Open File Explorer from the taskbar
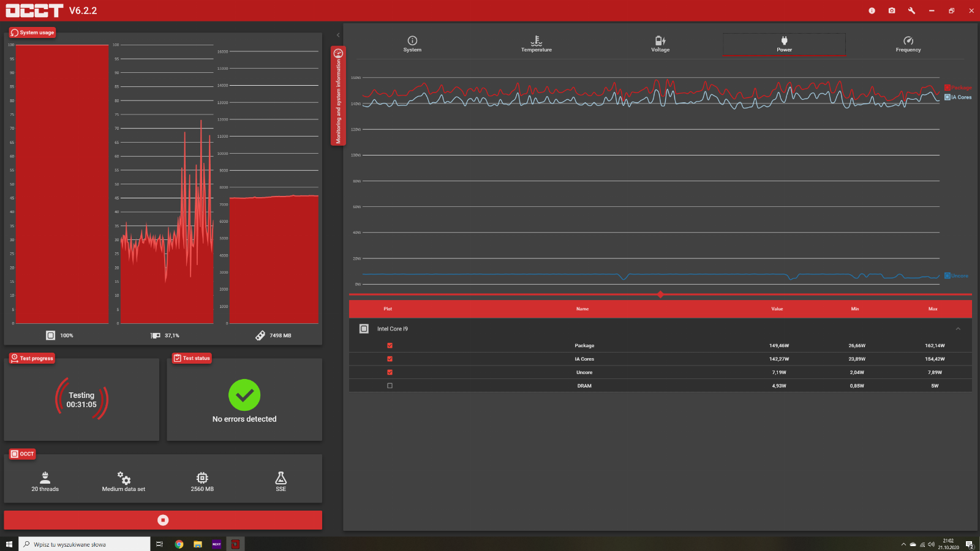 pos(198,544)
